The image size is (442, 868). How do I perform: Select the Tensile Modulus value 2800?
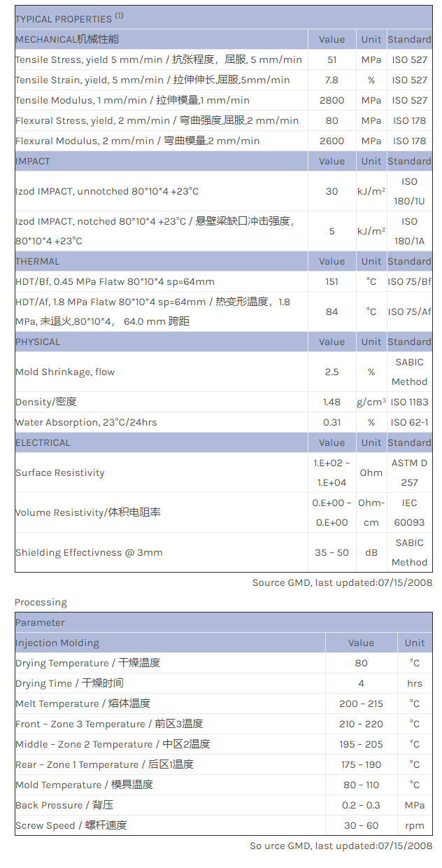(331, 101)
